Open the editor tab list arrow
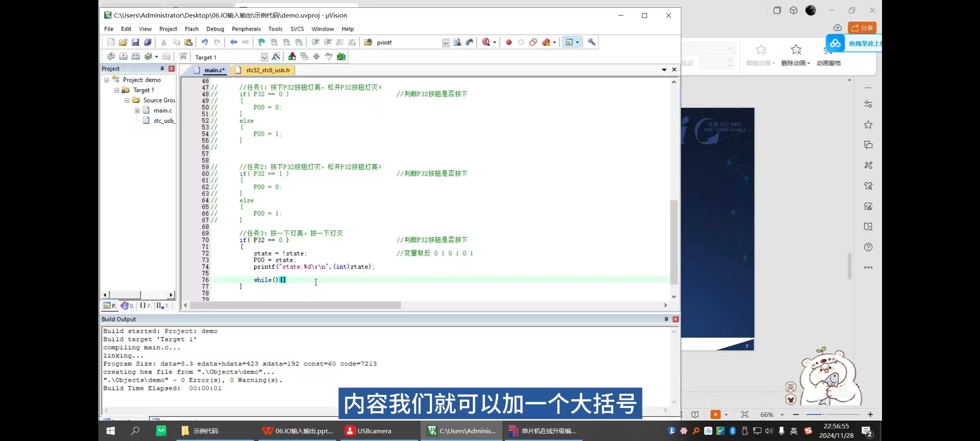Image resolution: width=980 pixels, height=441 pixels. (664, 70)
